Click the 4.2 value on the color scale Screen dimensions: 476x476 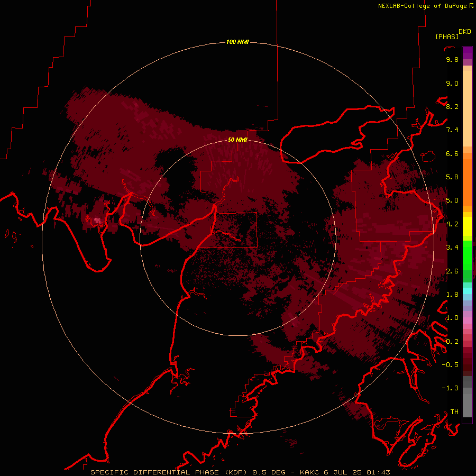click(452, 224)
